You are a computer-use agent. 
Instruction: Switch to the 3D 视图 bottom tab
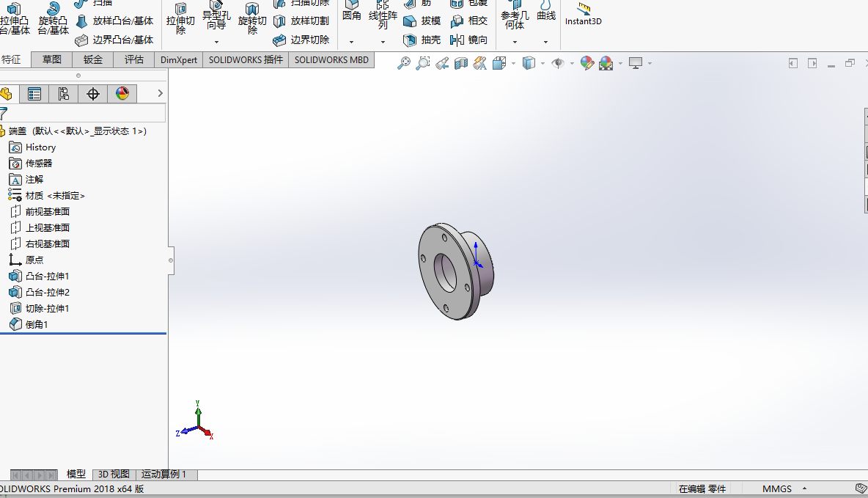point(114,475)
